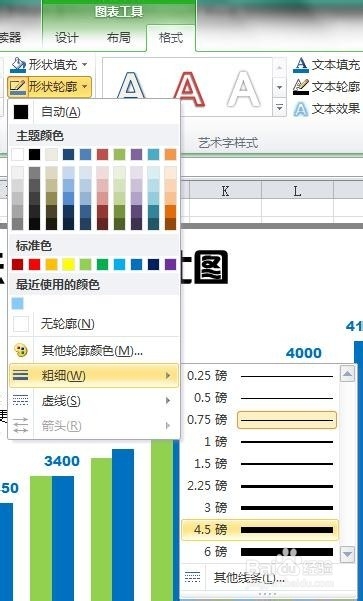Click the line weight icon beside 粗细

21,375
